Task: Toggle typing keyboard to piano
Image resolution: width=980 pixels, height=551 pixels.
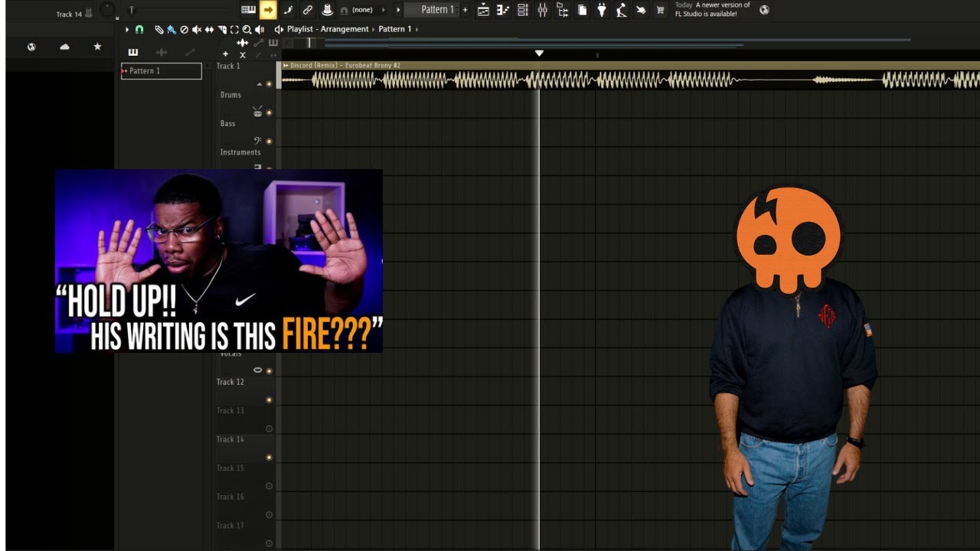Action: pyautogui.click(x=248, y=10)
